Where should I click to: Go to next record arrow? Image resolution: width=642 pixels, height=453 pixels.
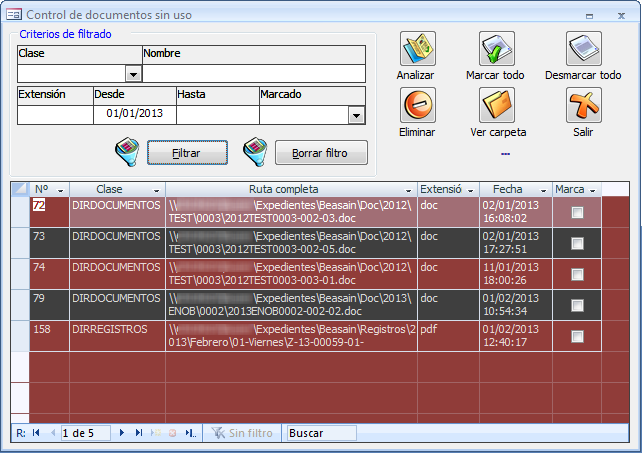coord(122,433)
